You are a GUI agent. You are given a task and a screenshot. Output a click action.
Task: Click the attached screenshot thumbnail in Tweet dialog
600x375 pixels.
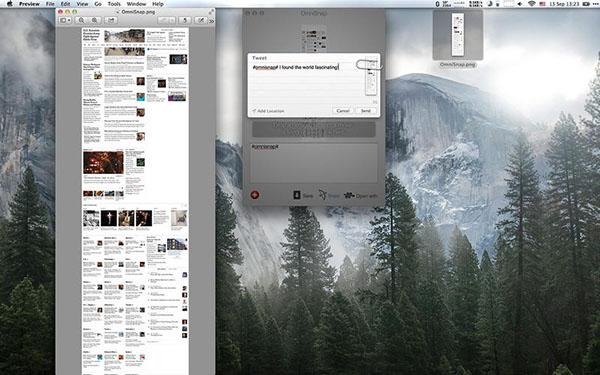pos(371,77)
